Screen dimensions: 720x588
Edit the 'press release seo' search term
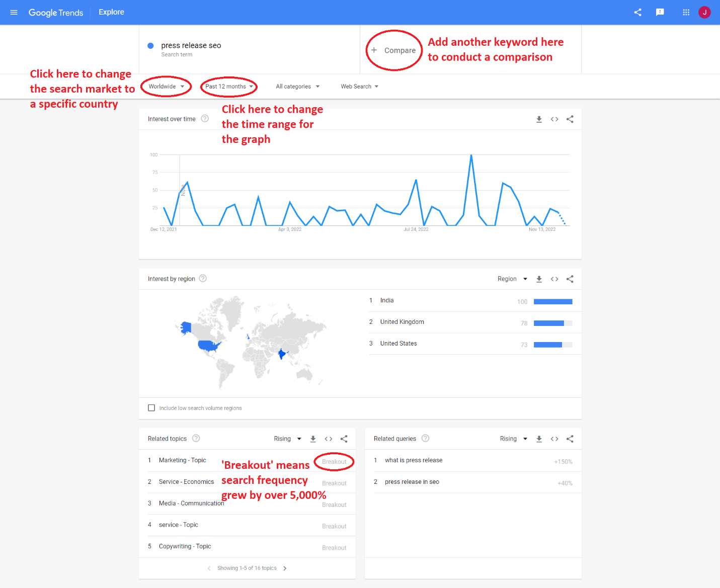(191, 46)
